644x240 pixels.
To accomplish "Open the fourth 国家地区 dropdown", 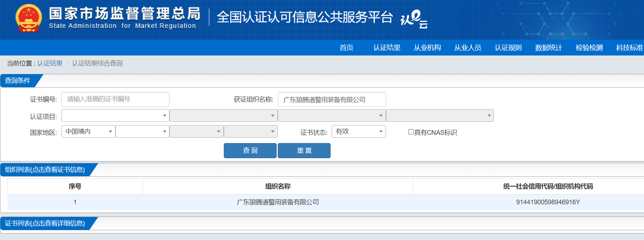I will [251, 132].
